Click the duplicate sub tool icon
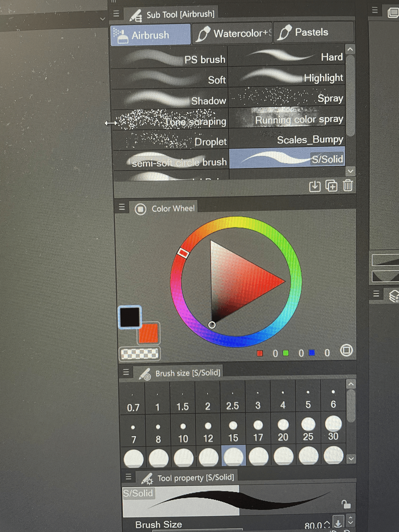The height and width of the screenshot is (532, 399). [331, 186]
